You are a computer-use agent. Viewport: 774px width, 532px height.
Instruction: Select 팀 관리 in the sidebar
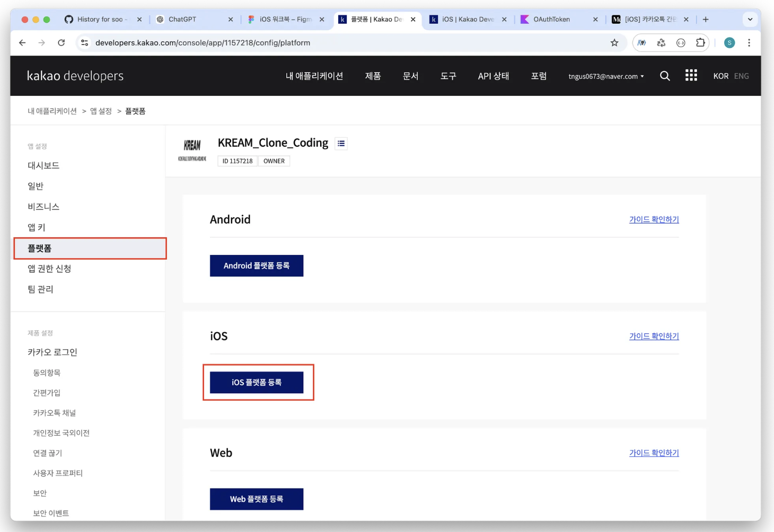[40, 289]
